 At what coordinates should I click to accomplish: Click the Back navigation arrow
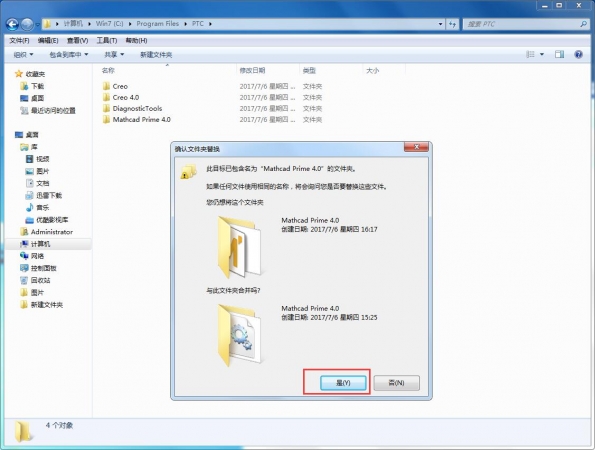[x=12, y=24]
